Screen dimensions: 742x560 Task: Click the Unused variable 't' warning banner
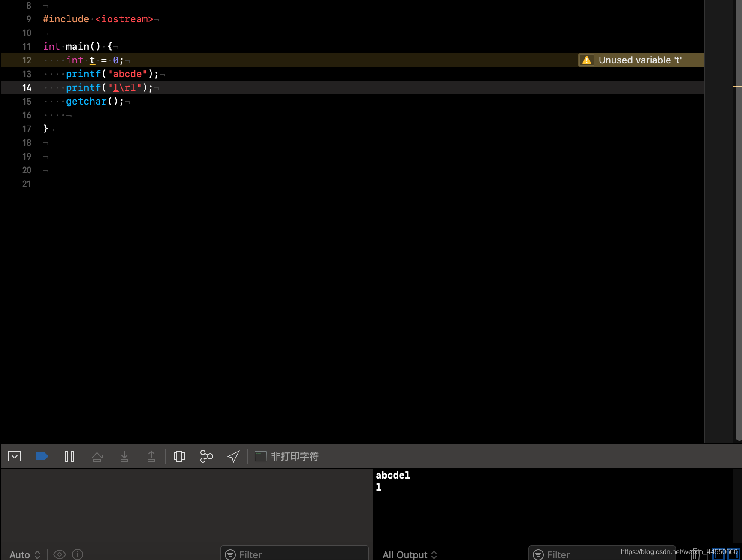pos(641,60)
